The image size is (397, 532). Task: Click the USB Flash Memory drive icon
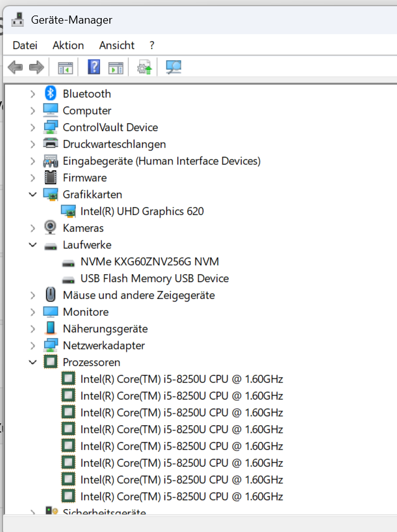[x=68, y=280]
